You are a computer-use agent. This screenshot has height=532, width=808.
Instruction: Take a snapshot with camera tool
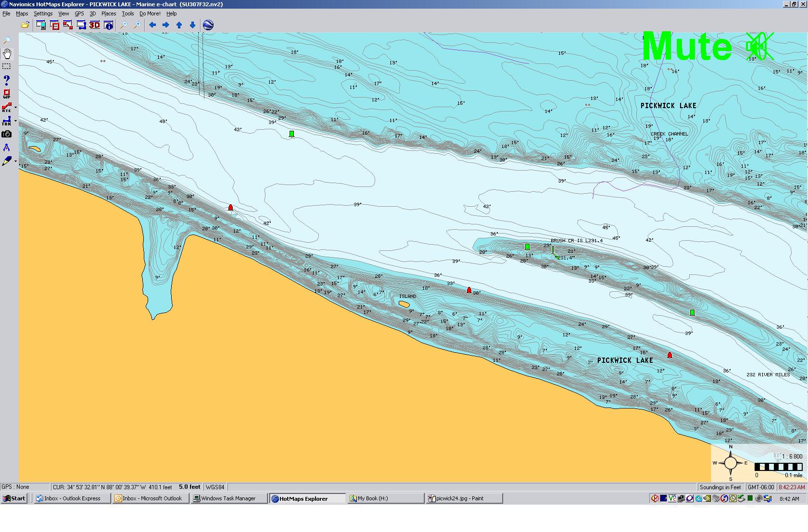[x=7, y=134]
